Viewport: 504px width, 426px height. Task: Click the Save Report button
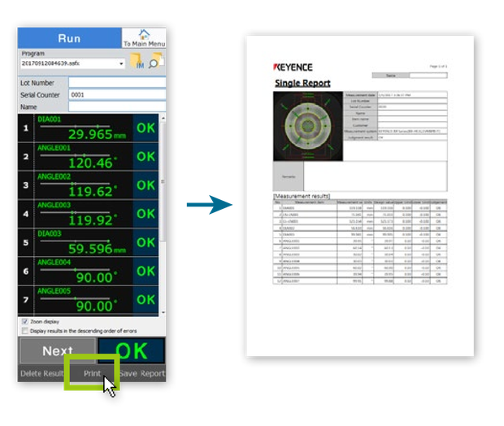(142, 373)
